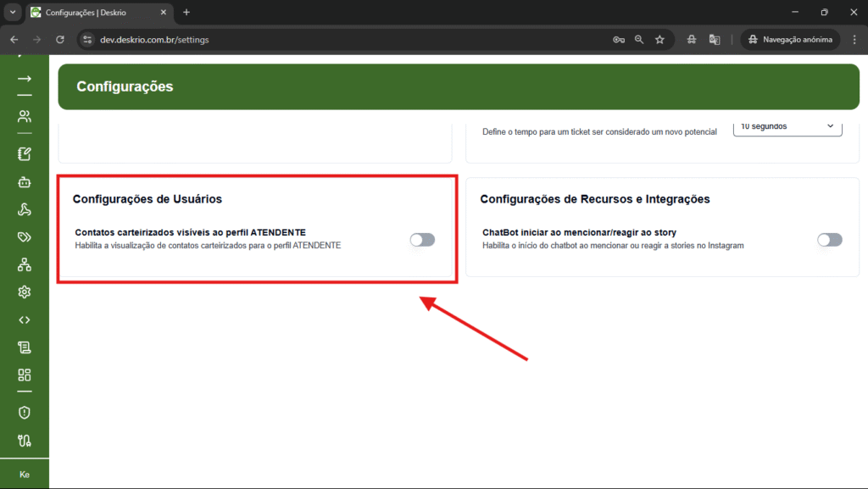
Task: Open the notes edit icon in sidebar
Action: [25, 153]
